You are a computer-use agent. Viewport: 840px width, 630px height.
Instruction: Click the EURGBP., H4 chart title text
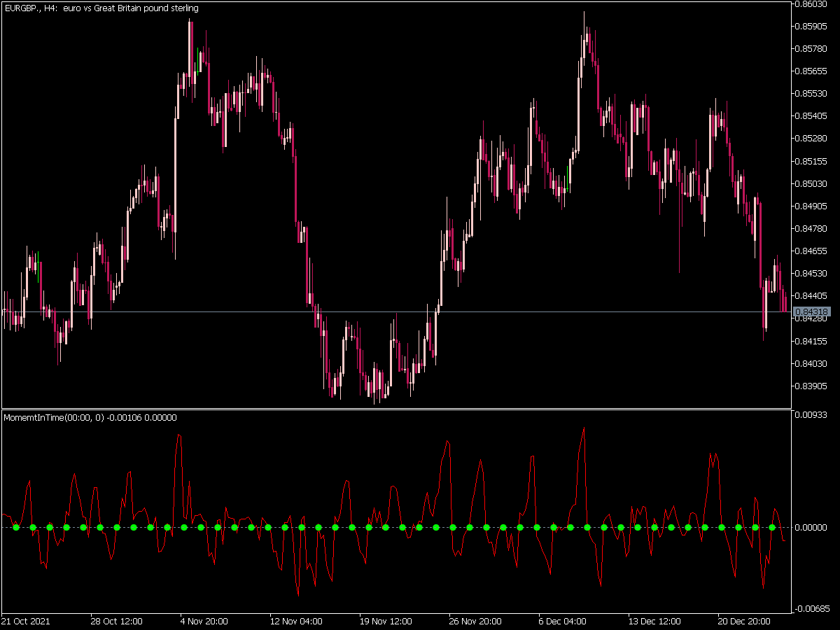[x=101, y=8]
